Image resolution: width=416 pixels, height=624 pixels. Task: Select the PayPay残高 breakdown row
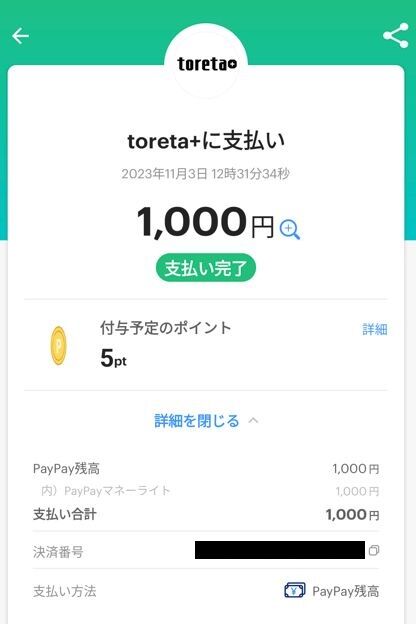206,469
